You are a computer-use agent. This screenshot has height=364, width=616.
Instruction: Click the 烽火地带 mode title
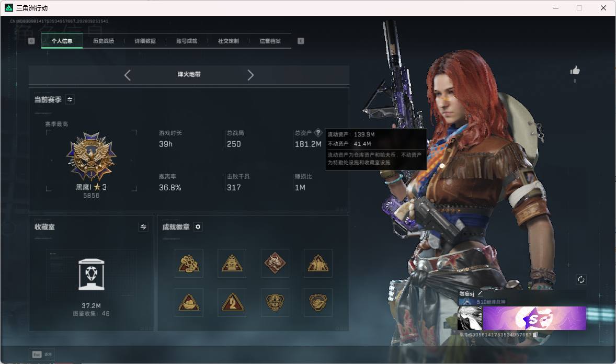coord(189,74)
